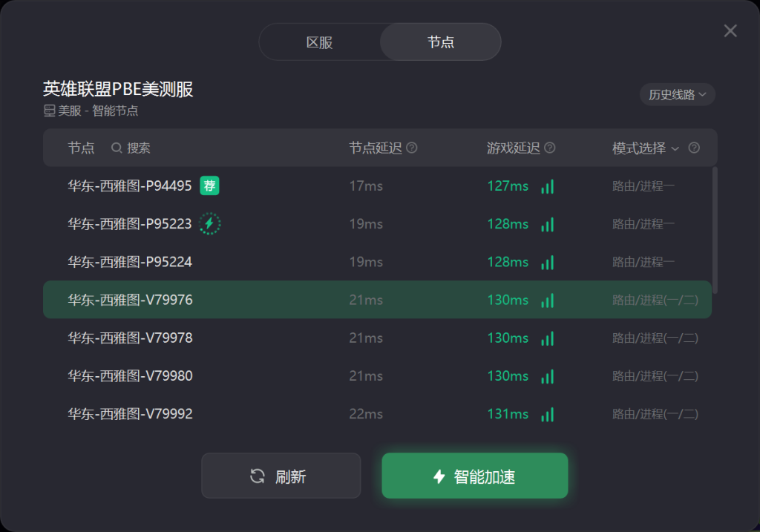Switch to the 节点 tab
The height and width of the screenshot is (532, 760).
(441, 42)
